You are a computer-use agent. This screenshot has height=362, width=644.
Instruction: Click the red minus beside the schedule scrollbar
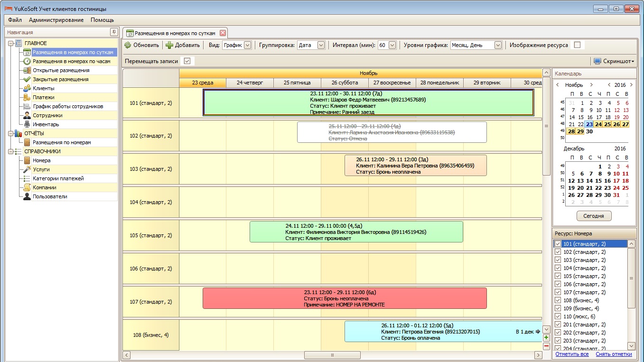tap(546, 346)
